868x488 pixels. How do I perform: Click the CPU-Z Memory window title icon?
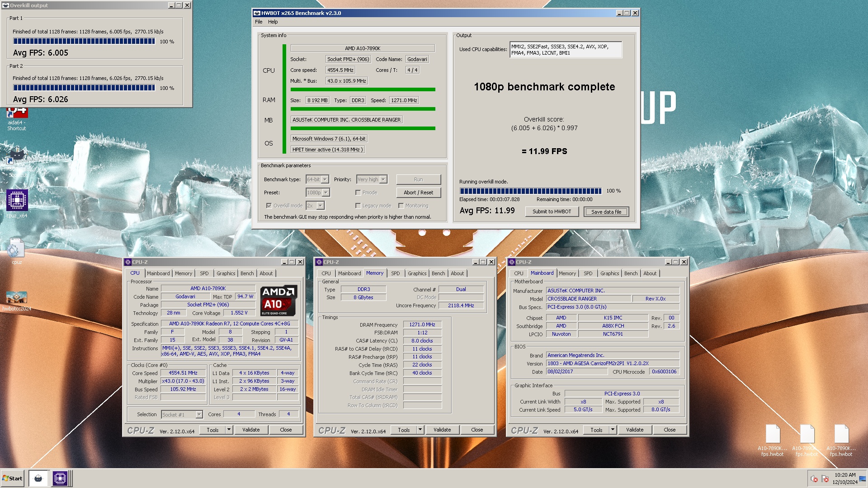pyautogui.click(x=319, y=262)
